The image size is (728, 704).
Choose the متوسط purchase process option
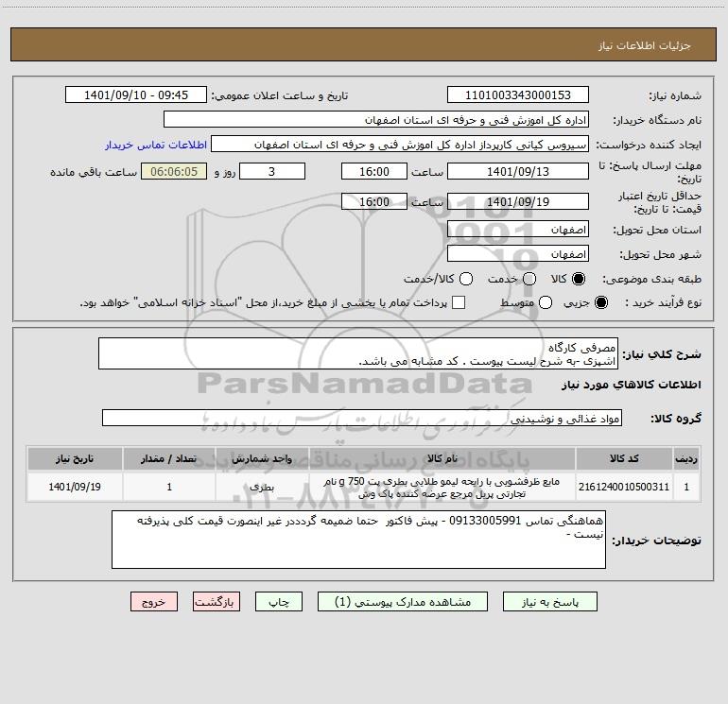546,302
